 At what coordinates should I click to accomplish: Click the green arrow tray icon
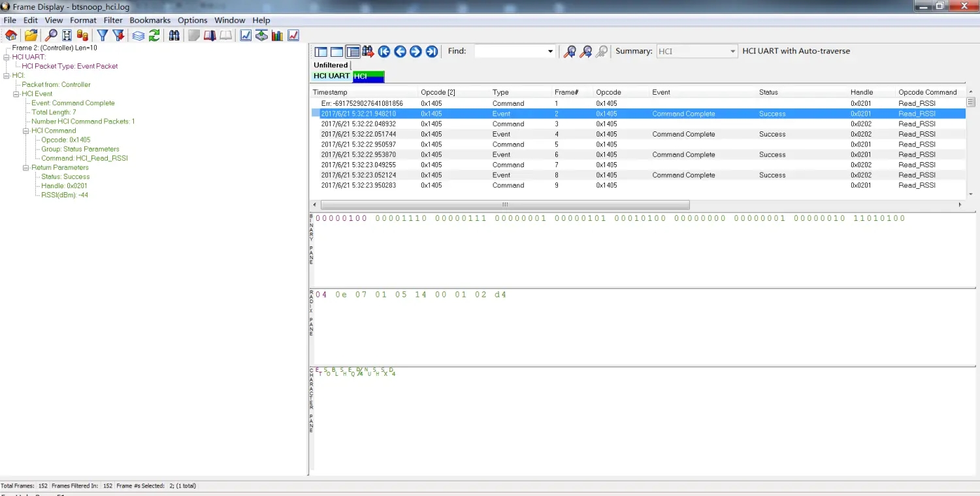(261, 35)
